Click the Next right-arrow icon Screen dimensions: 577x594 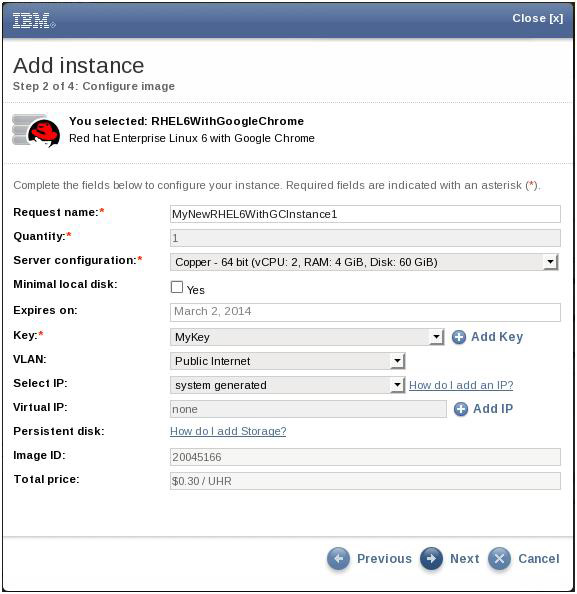point(431,558)
